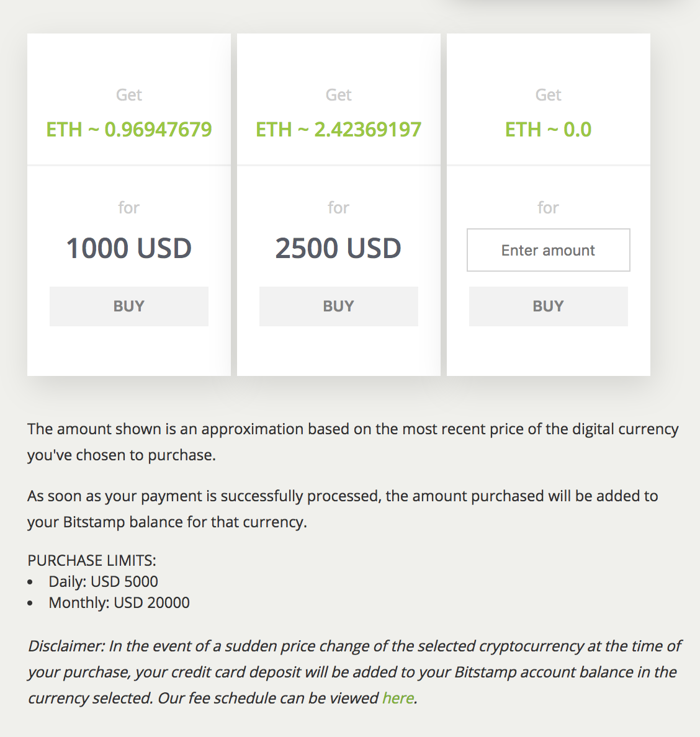Open the fee schedule 'here' link
This screenshot has height=737, width=700.
click(x=398, y=698)
